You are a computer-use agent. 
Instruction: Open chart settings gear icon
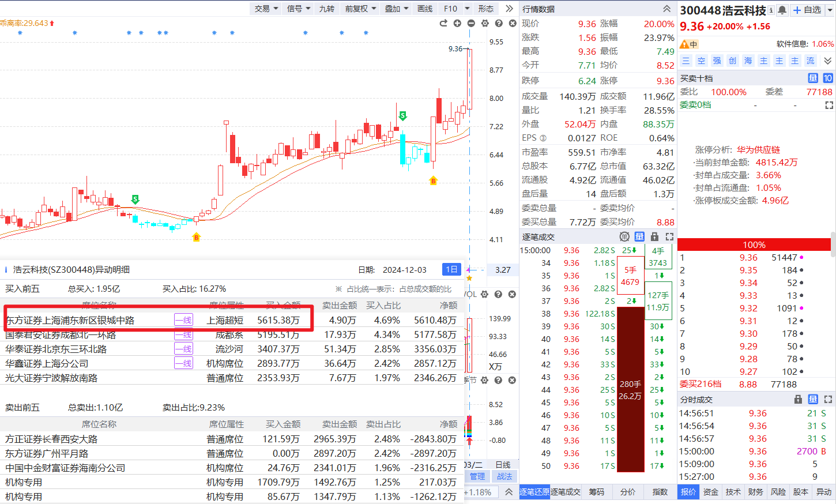tap(485, 23)
